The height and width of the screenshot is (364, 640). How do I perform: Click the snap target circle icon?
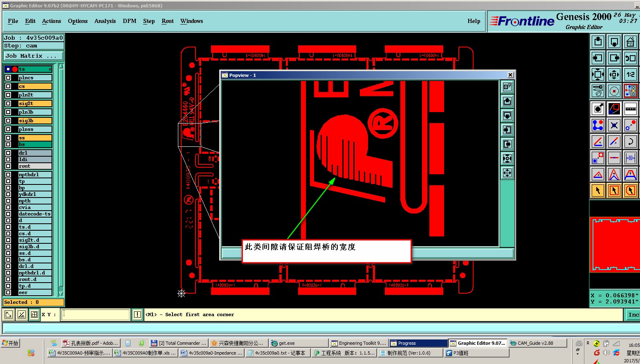(x=614, y=91)
